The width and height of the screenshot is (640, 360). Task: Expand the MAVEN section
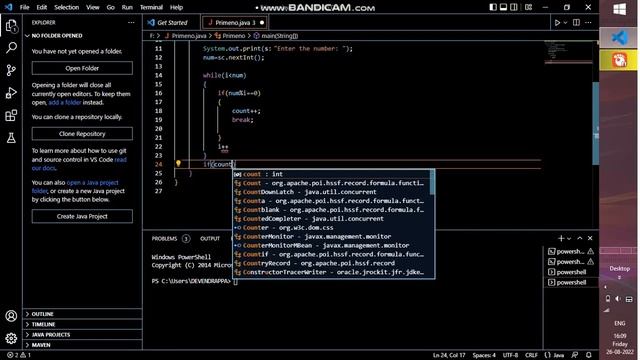click(x=83, y=345)
